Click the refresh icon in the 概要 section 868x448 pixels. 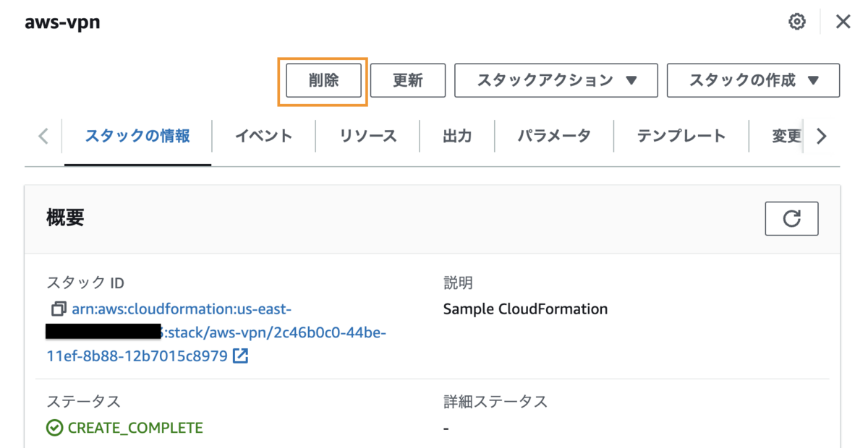[x=791, y=218]
